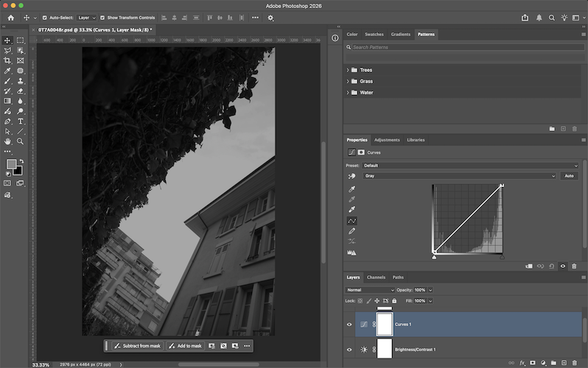Clip adjustment to layer below
The image size is (588, 368).
click(x=529, y=266)
